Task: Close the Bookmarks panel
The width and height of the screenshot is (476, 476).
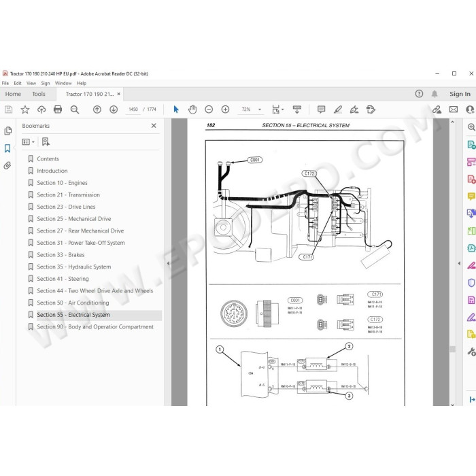Action: click(x=154, y=126)
